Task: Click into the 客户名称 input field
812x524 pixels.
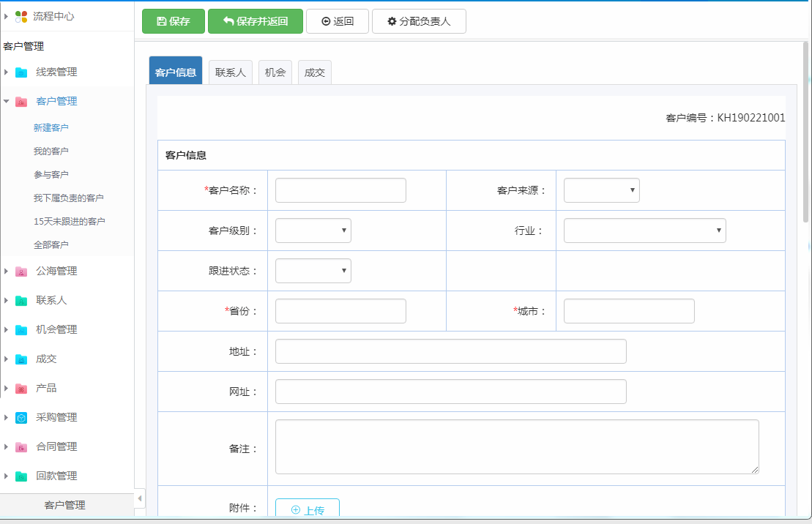Action: point(340,190)
